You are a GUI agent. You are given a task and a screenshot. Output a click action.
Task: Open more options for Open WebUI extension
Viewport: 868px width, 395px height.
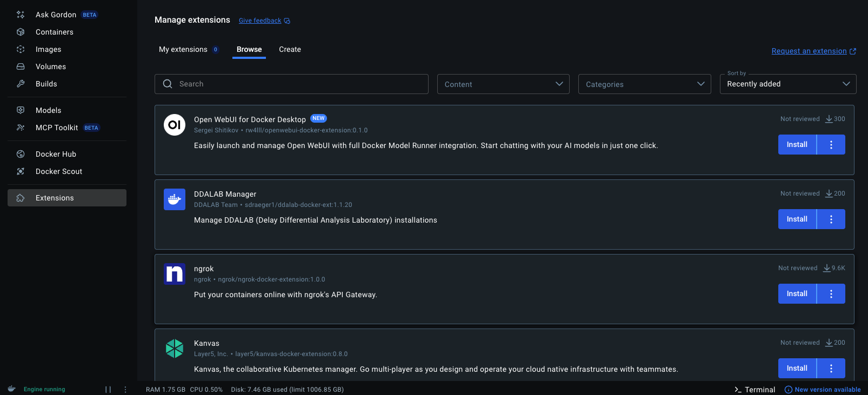coord(831,145)
